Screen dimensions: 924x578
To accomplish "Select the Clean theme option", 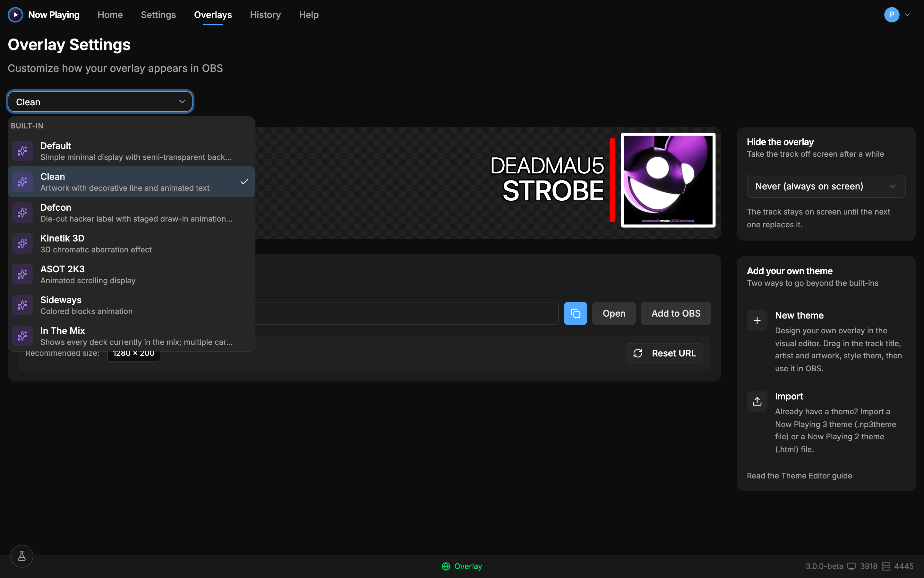I will tap(131, 182).
